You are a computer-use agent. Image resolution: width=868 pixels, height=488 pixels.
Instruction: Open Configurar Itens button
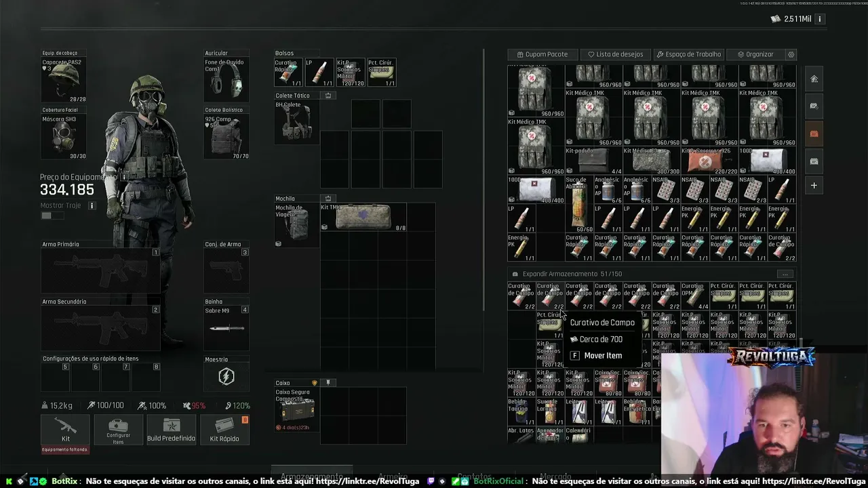pyautogui.click(x=118, y=430)
